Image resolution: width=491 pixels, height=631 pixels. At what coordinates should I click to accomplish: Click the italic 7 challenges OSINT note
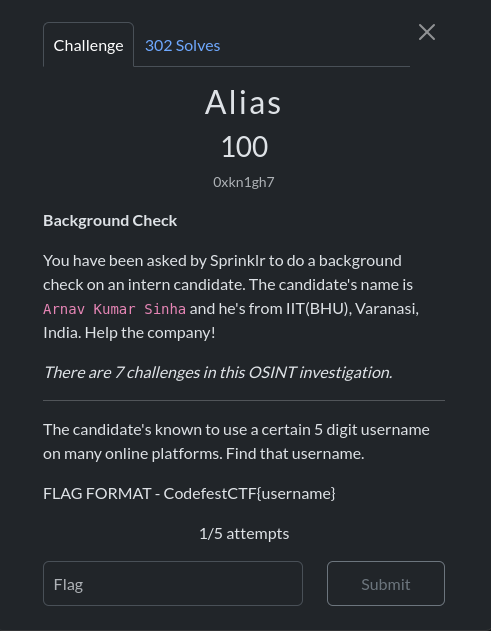tap(218, 372)
